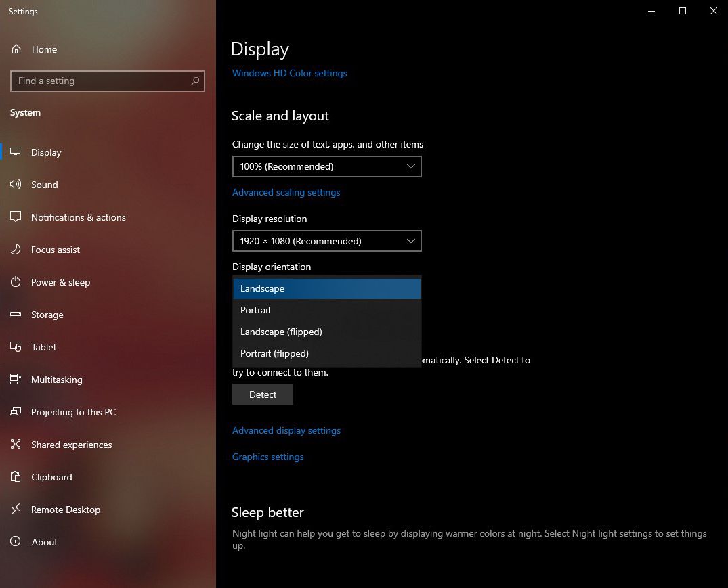Click the Power & sleep icon

click(x=16, y=282)
